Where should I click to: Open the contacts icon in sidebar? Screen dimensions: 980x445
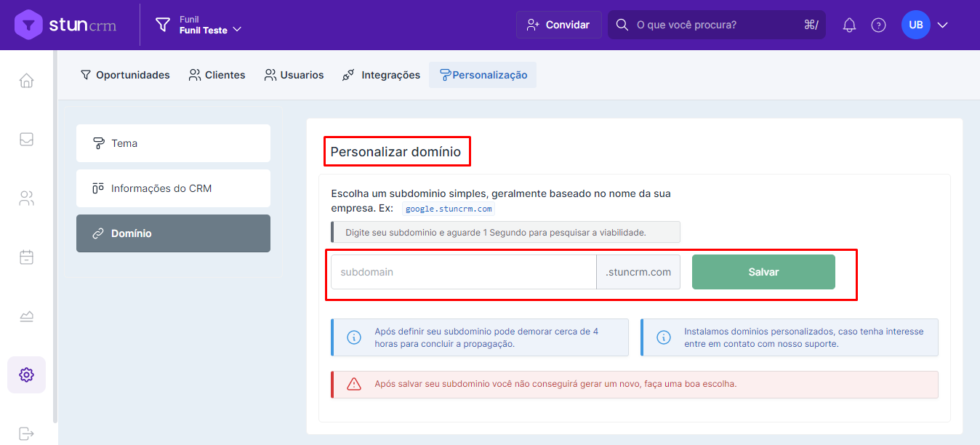pyautogui.click(x=27, y=199)
